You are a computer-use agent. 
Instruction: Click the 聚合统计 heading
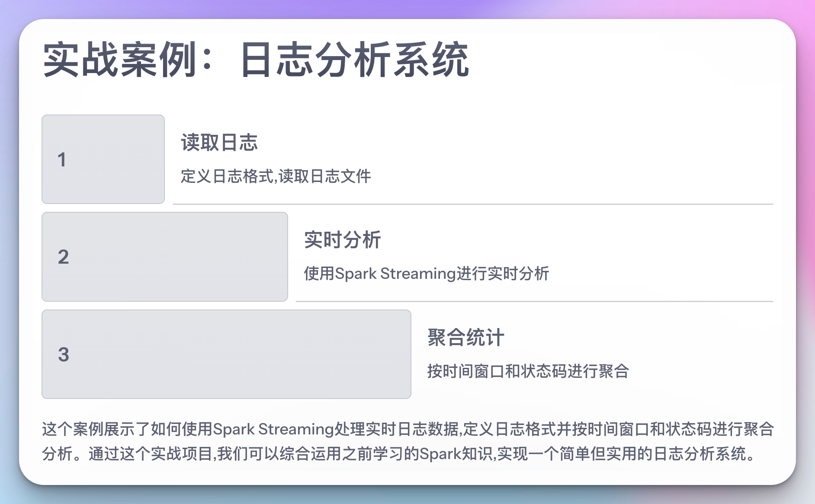[x=465, y=338]
